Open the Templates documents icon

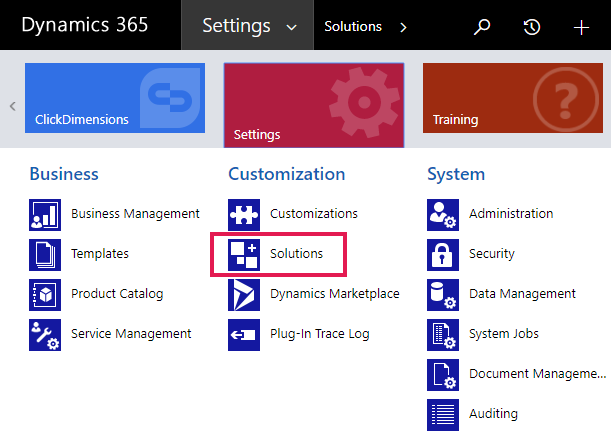[45, 255]
